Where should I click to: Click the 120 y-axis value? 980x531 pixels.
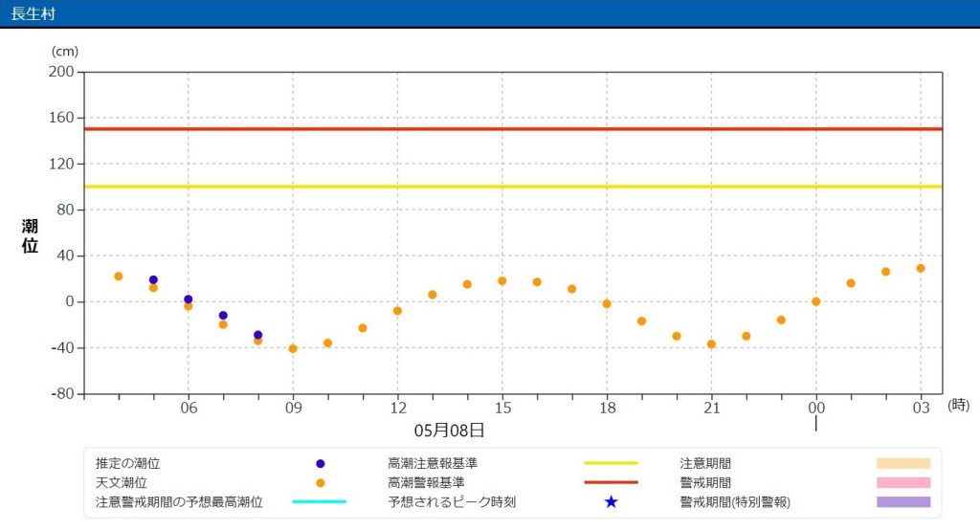pos(61,164)
